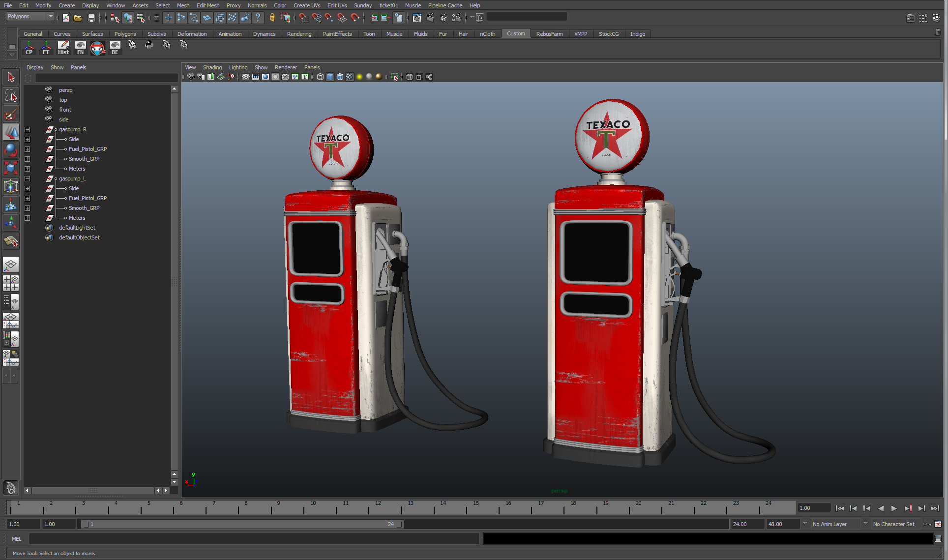948x560 pixels.
Task: Switch to four view layout
Action: click(11, 283)
